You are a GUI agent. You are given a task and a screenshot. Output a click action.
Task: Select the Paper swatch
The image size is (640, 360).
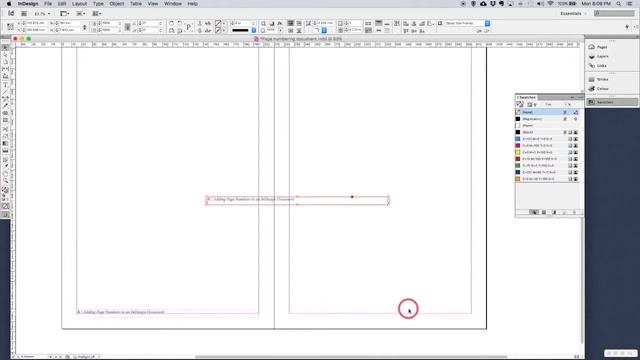pos(547,125)
